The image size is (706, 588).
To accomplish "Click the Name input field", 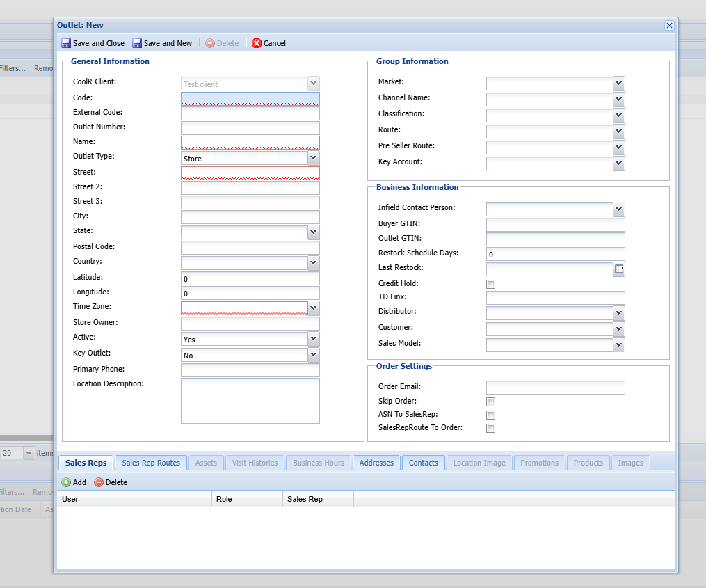I will (250, 143).
